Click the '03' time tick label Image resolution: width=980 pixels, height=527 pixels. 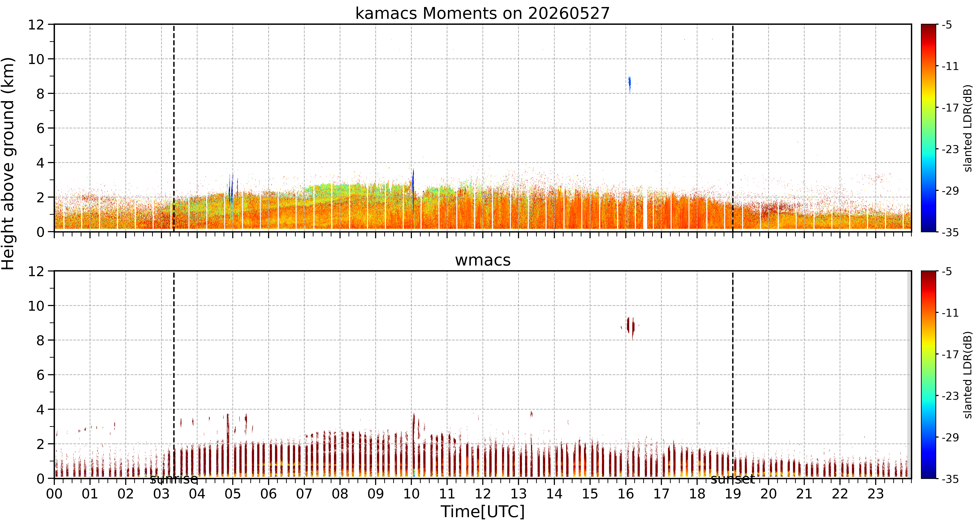tap(161, 494)
